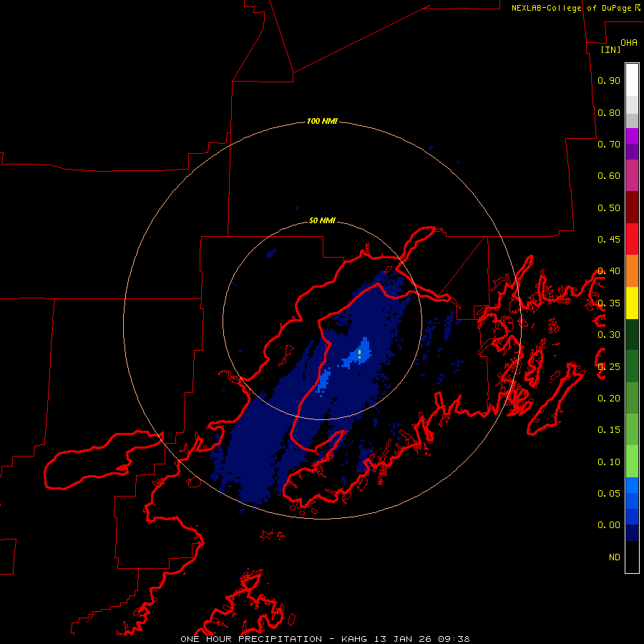Image resolution: width=644 pixels, height=644 pixels.
Task: Pick the maroon dark red legend swatch
Action: (x=632, y=208)
